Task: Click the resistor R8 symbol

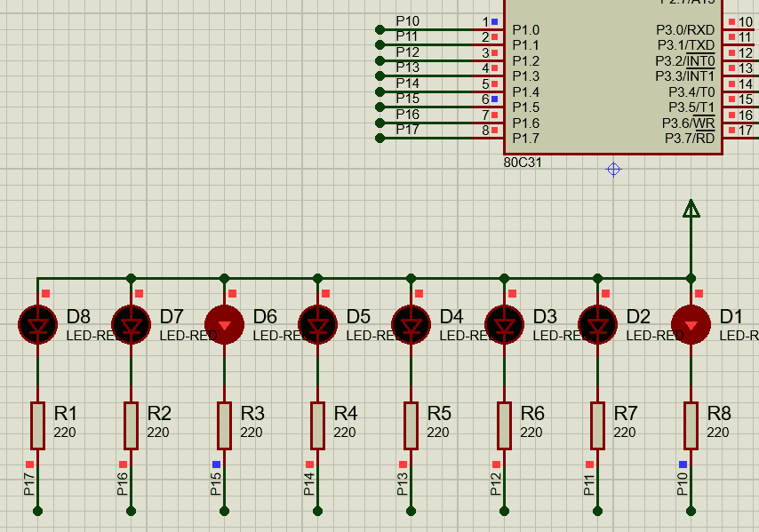Action: click(x=691, y=425)
